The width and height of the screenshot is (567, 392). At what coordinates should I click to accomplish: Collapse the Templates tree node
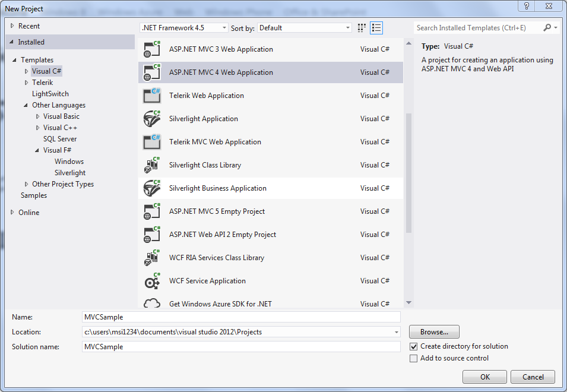pos(14,60)
